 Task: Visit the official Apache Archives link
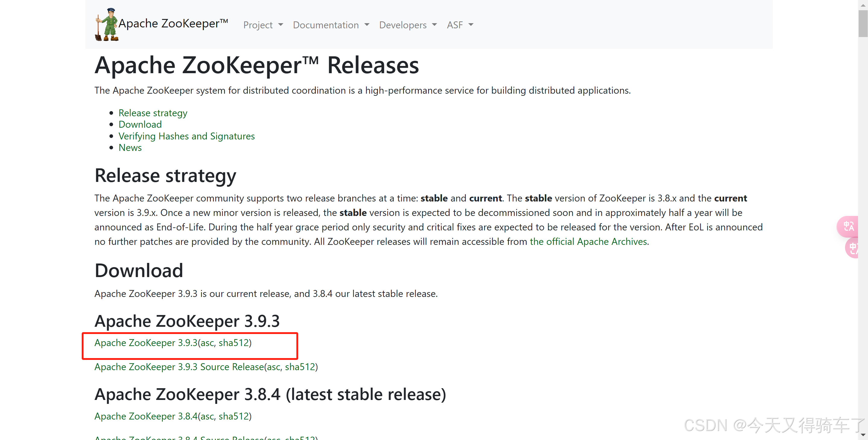[x=588, y=241]
